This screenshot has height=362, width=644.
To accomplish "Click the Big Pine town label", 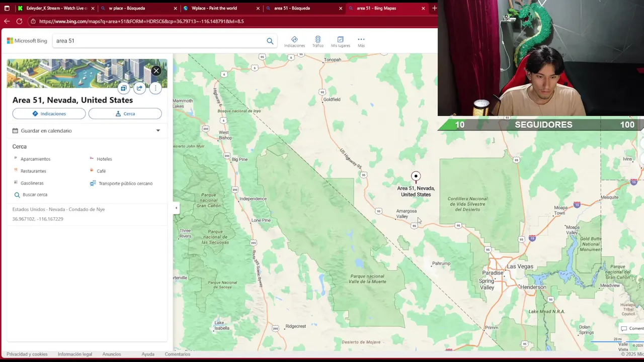I will pyautogui.click(x=239, y=159).
